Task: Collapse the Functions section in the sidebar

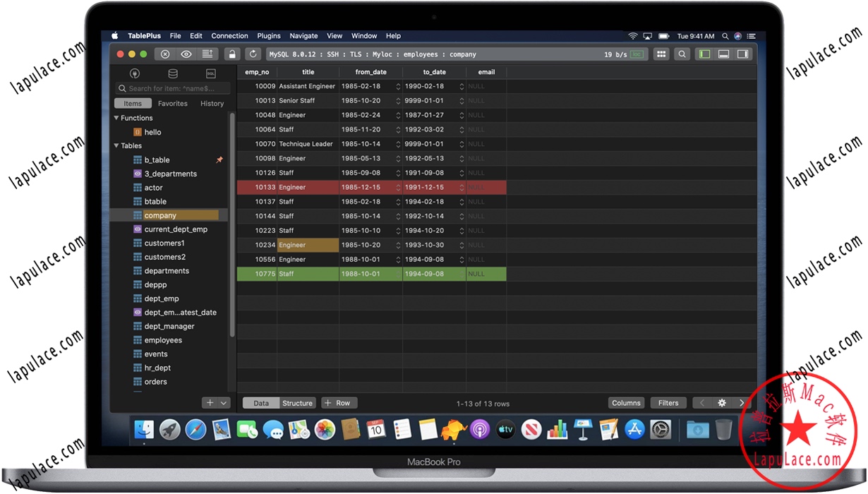Action: tap(116, 118)
